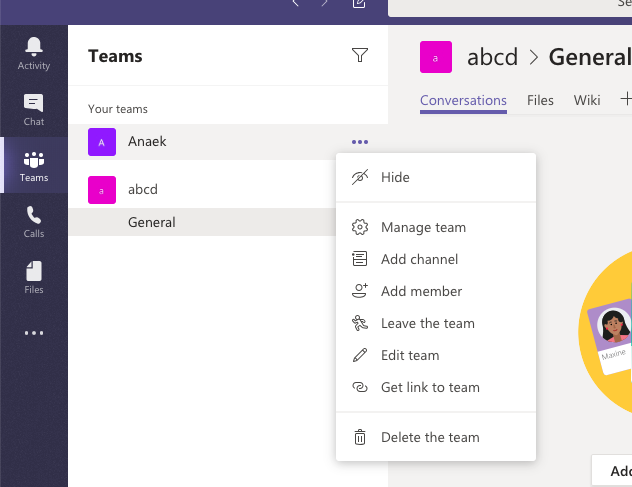This screenshot has height=487, width=632.
Task: Open Calls from the sidebar
Action: tap(34, 222)
